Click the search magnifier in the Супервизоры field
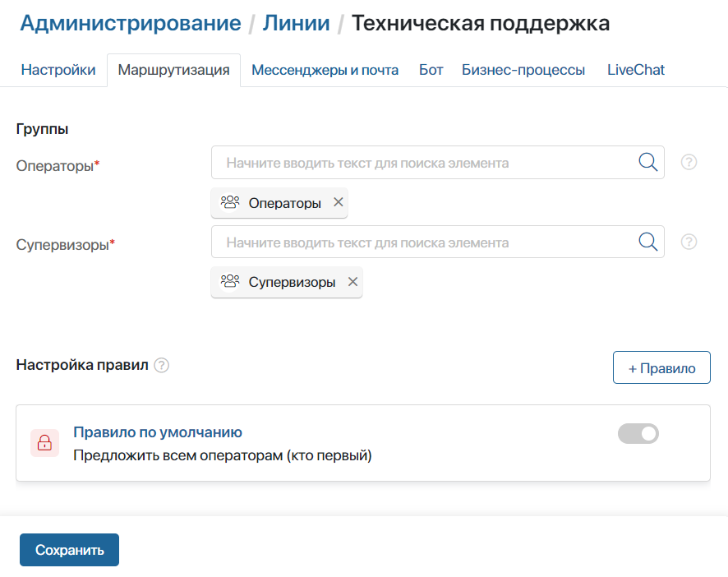The height and width of the screenshot is (577, 728). coord(647,242)
